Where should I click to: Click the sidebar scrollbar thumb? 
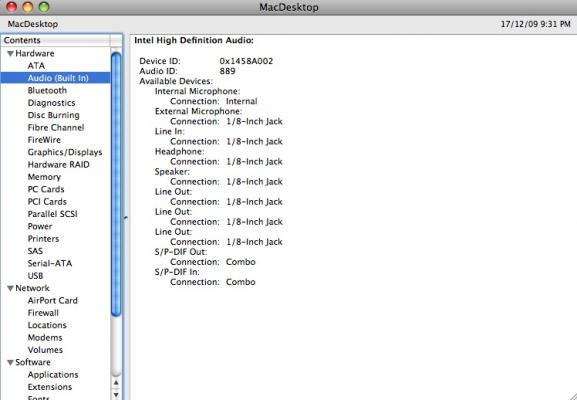[x=116, y=184]
